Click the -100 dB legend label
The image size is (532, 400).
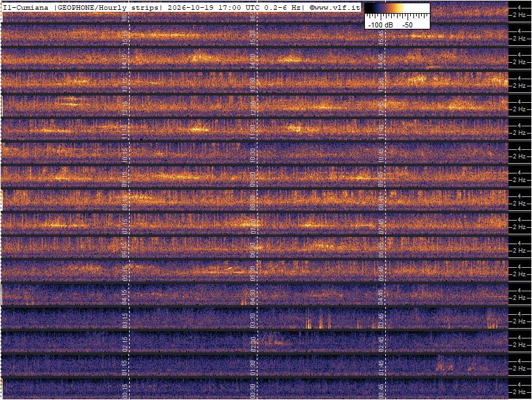(x=381, y=25)
